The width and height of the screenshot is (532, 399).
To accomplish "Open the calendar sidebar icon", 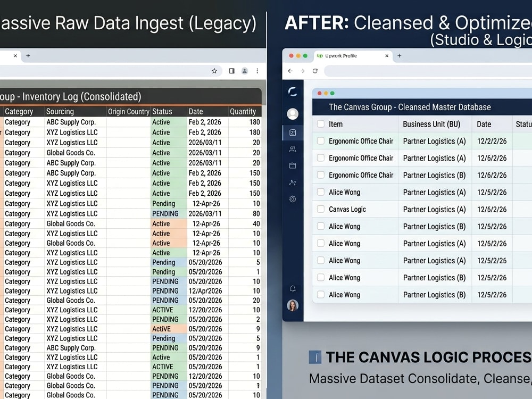I will [x=293, y=165].
